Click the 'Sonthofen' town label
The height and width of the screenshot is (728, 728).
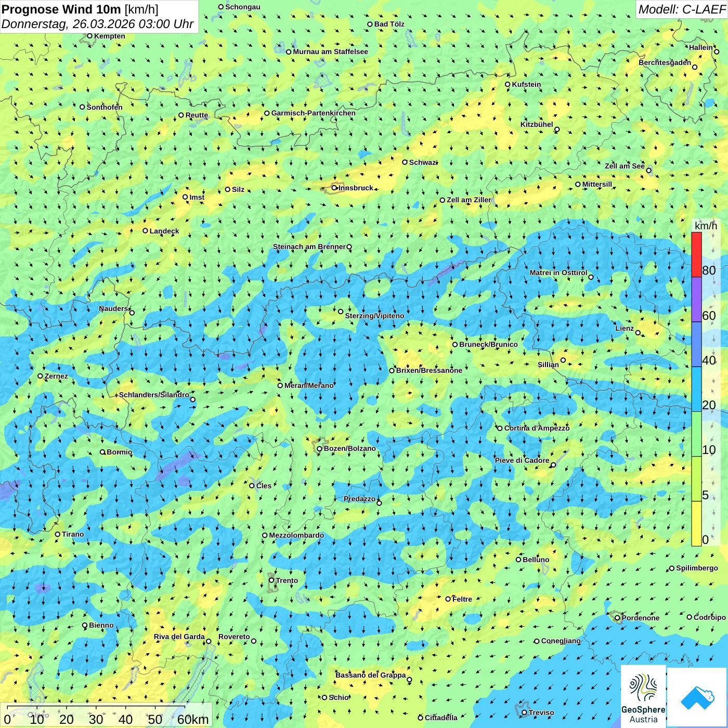coord(105,107)
